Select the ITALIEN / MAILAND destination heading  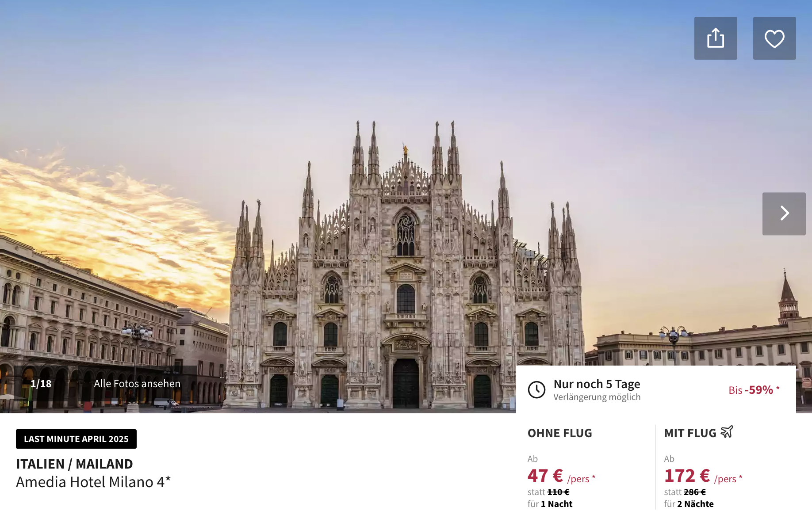tap(74, 464)
